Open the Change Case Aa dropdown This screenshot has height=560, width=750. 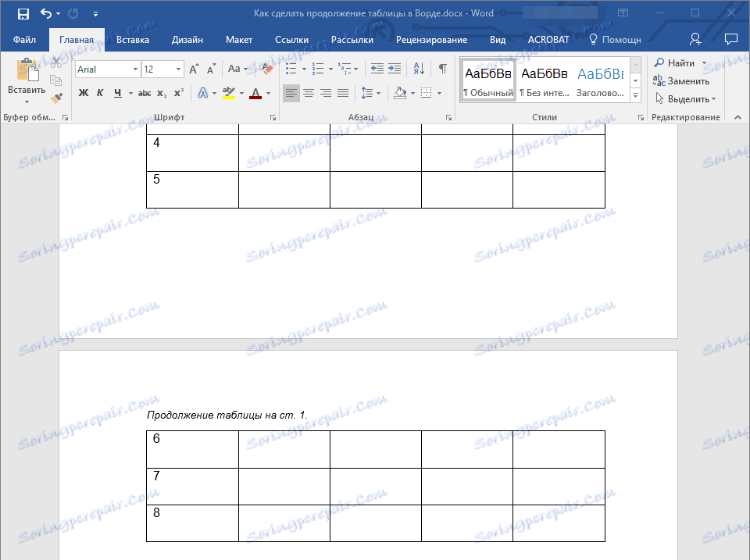coord(237,69)
